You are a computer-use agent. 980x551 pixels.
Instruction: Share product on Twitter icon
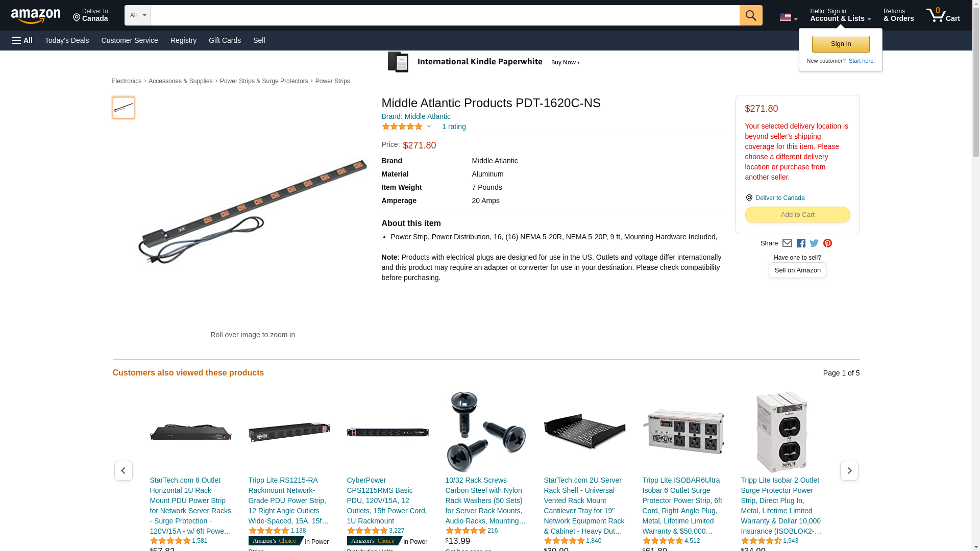(814, 243)
